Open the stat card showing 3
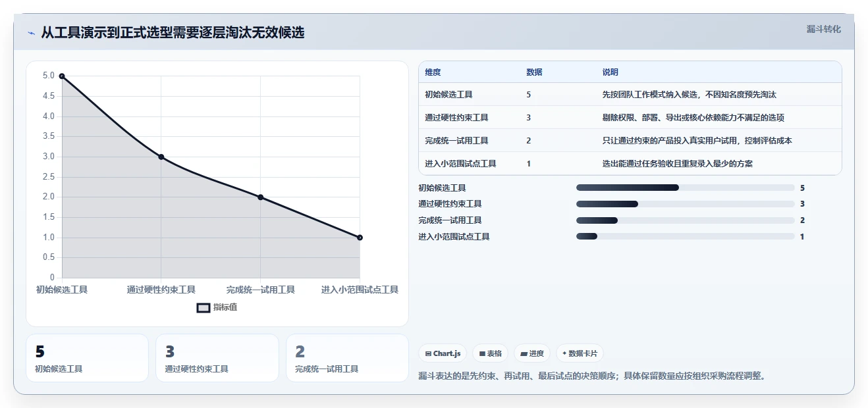Viewport: 868px width, 408px height. [x=217, y=358]
